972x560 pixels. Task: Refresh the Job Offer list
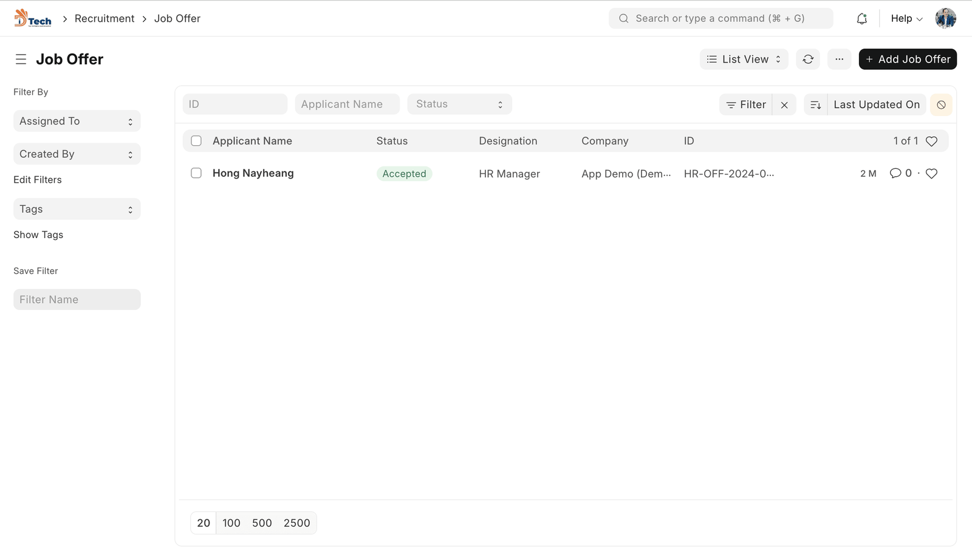tap(807, 59)
